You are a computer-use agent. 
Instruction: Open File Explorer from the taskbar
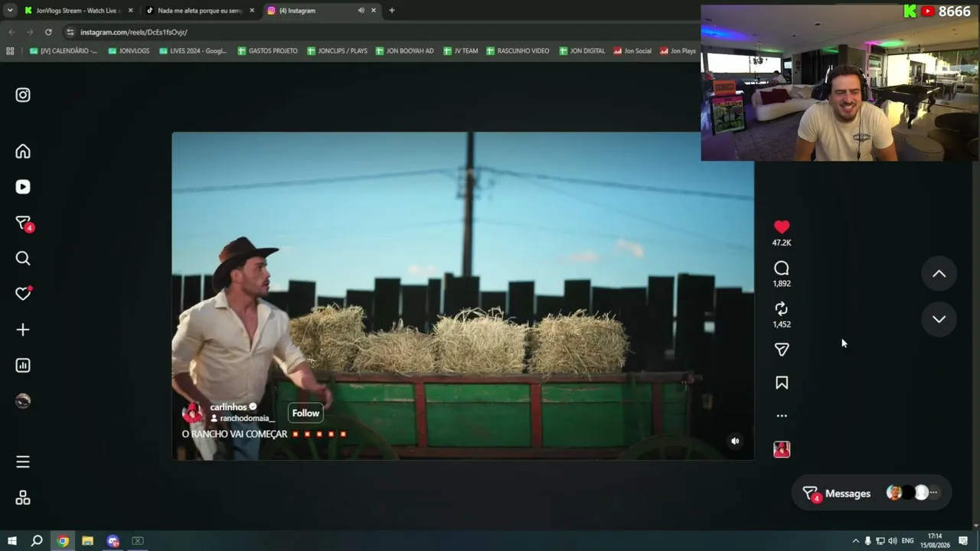point(88,541)
